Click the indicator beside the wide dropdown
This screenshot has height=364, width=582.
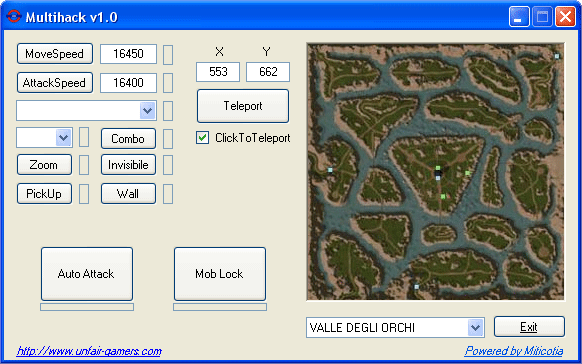(168, 111)
